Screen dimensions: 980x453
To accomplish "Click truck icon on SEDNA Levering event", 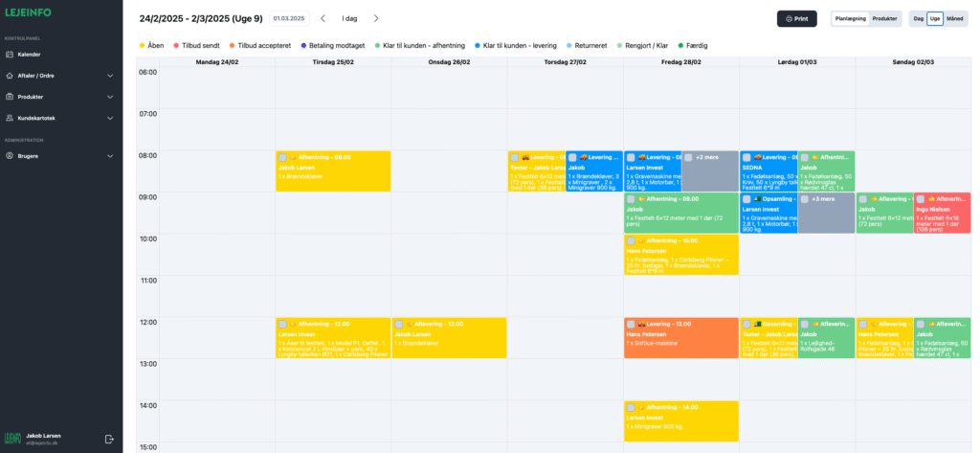I will [758, 157].
